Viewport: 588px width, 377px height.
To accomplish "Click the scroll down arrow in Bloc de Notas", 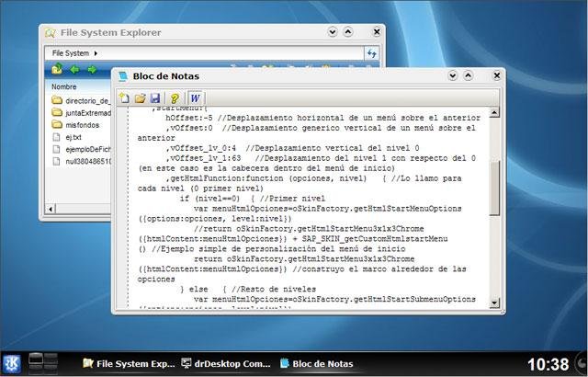I will [494, 303].
